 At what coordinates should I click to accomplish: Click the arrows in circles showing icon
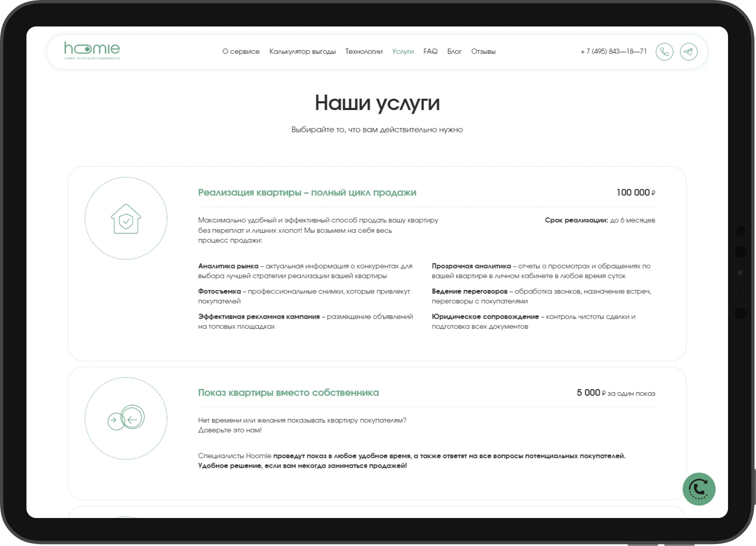126,418
